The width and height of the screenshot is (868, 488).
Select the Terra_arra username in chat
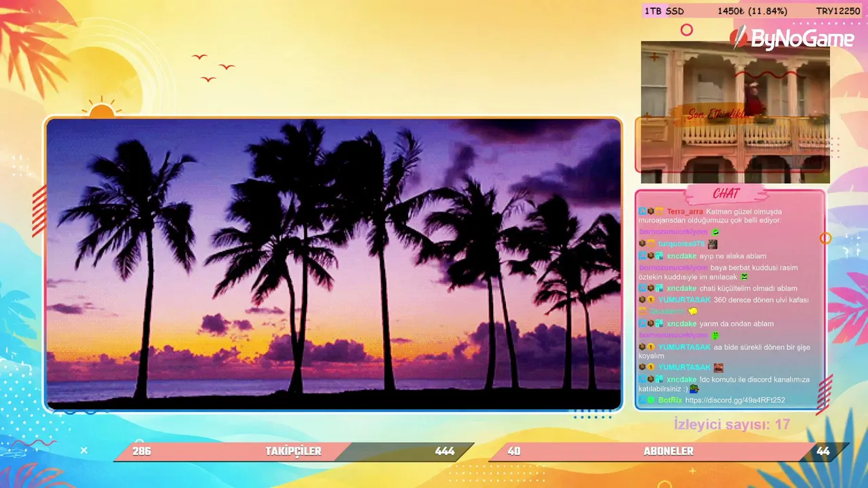(x=685, y=211)
